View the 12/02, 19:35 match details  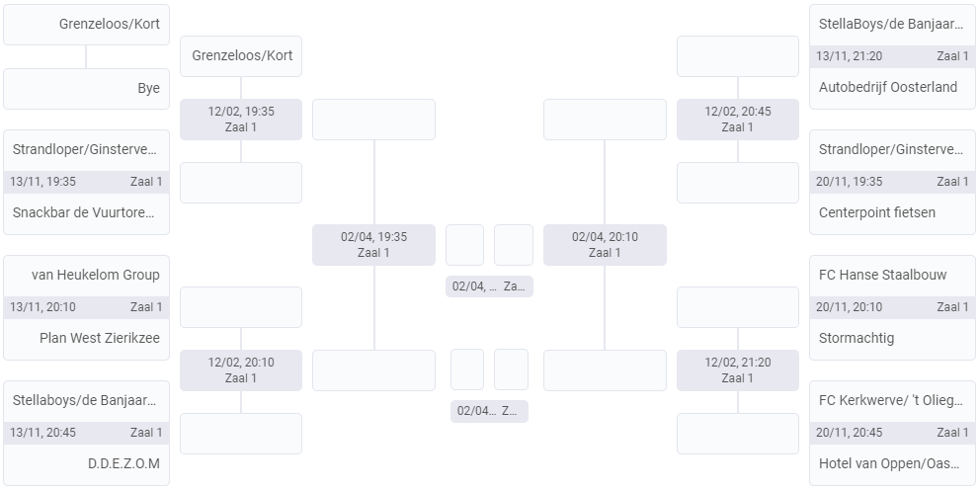coord(241,119)
